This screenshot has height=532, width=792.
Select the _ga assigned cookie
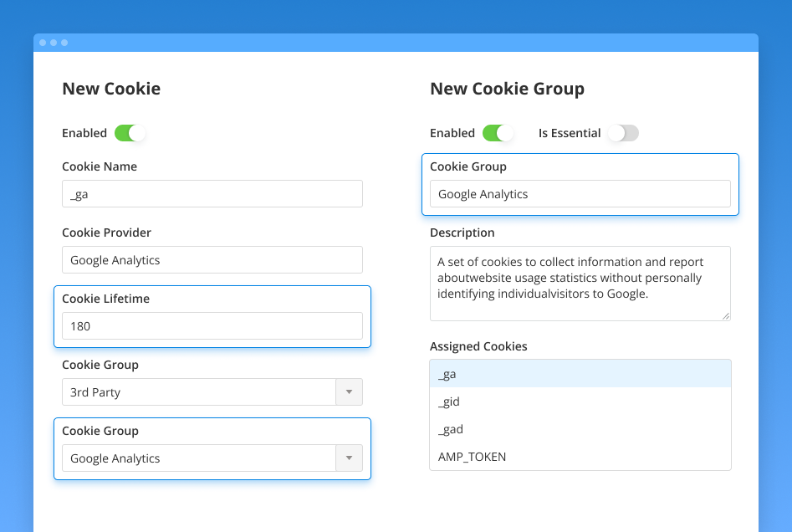(x=580, y=373)
